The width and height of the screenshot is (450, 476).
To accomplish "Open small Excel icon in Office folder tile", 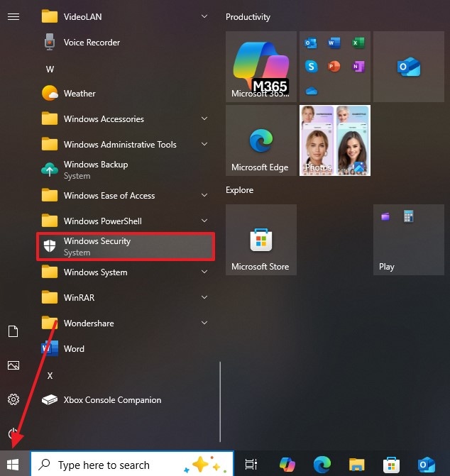I will 358,43.
